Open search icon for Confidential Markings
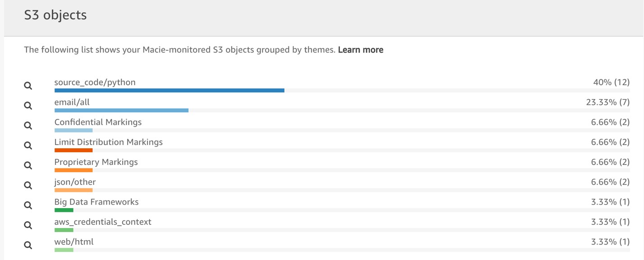This screenshot has width=644, height=260. pyautogui.click(x=28, y=125)
